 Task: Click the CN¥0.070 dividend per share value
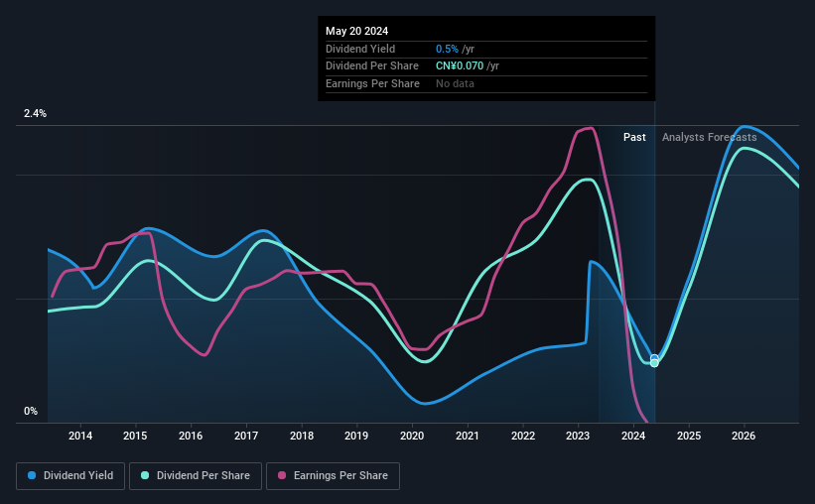(x=460, y=66)
